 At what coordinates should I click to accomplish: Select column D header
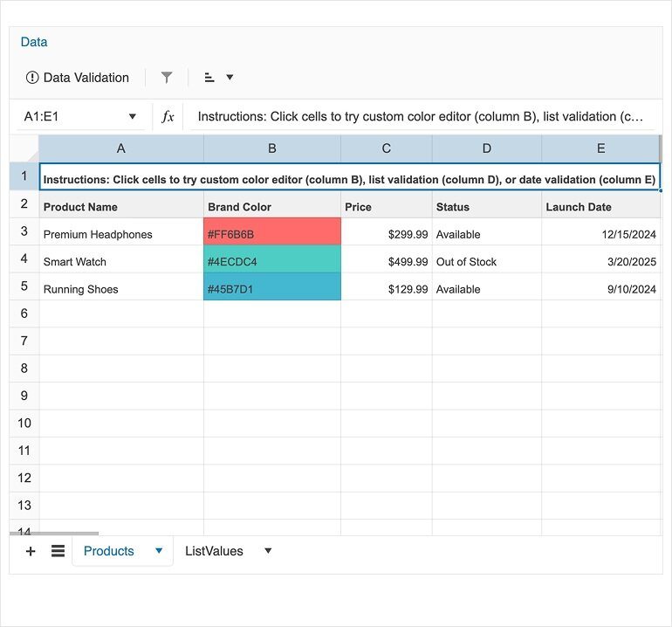click(487, 148)
